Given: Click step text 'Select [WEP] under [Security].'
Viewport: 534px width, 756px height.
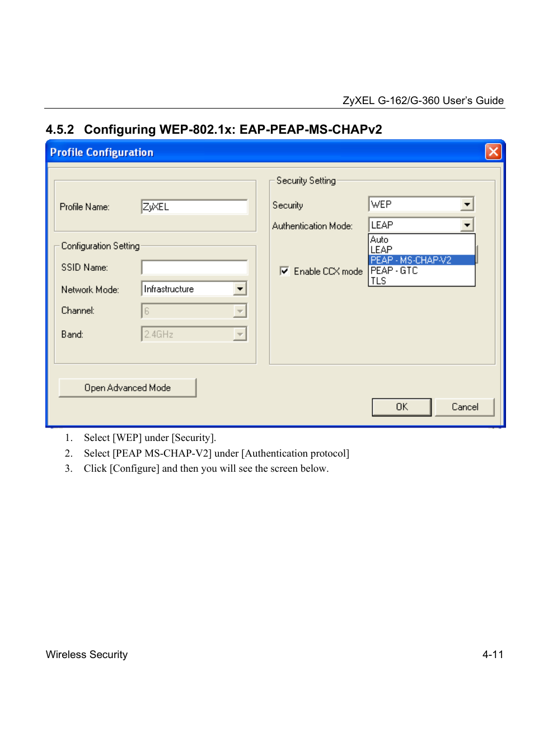Looking at the screenshot, I should 150,438.
